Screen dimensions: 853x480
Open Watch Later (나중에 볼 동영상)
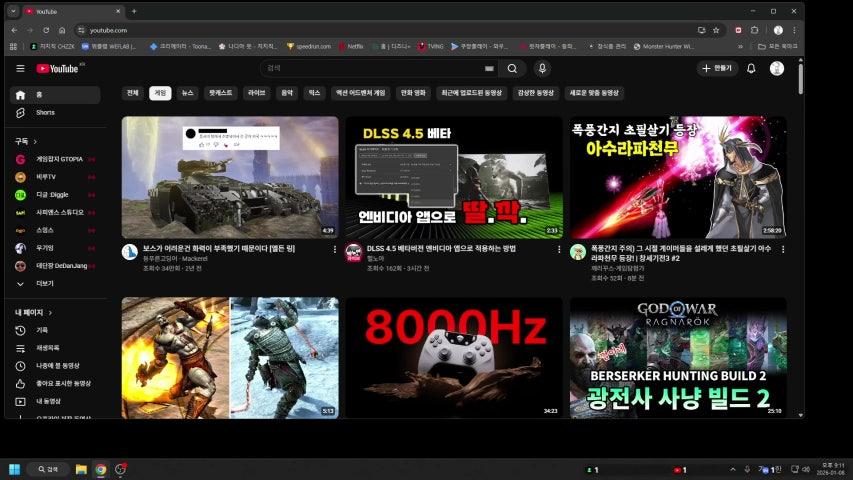coord(55,366)
